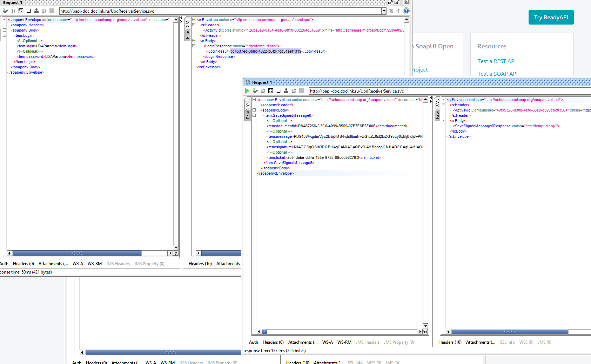Viewport: 591px width, 364px height.
Task: Collapse the tem:Login element fold marker
Action: tap(5, 35)
